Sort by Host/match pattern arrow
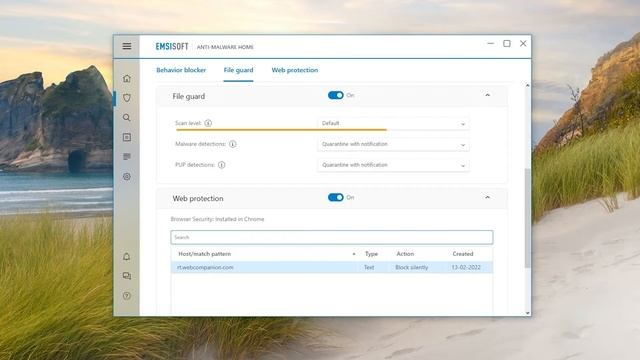Screen dimensions: 640x360 click(354, 254)
